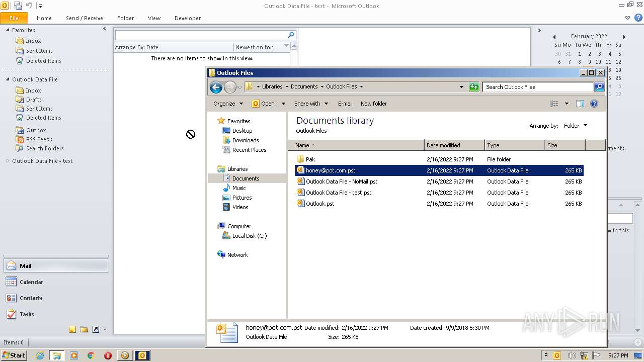This screenshot has width=644, height=362.
Task: Open the Explorer help icon
Action: click(594, 104)
